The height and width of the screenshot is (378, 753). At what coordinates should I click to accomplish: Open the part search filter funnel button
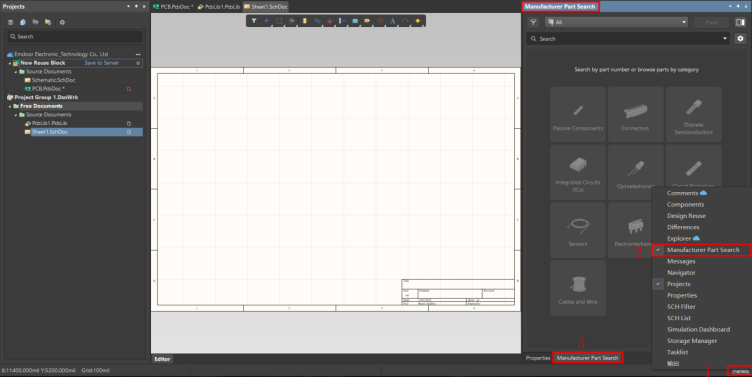click(x=533, y=22)
